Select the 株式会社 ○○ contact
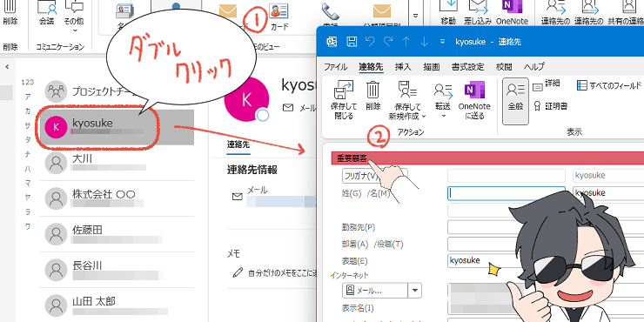The height and width of the screenshot is (322, 644). (x=117, y=198)
